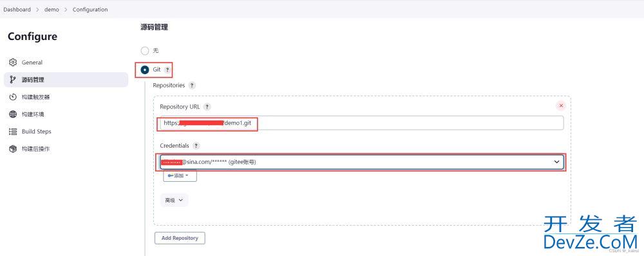
Task: Click the Configure page title
Action: point(32,37)
